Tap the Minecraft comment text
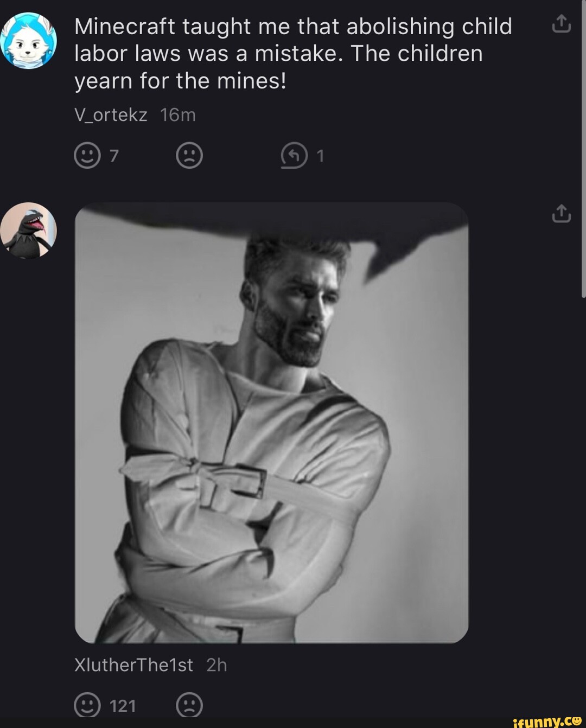Image resolution: width=586 pixels, height=728 pixels. (x=293, y=54)
